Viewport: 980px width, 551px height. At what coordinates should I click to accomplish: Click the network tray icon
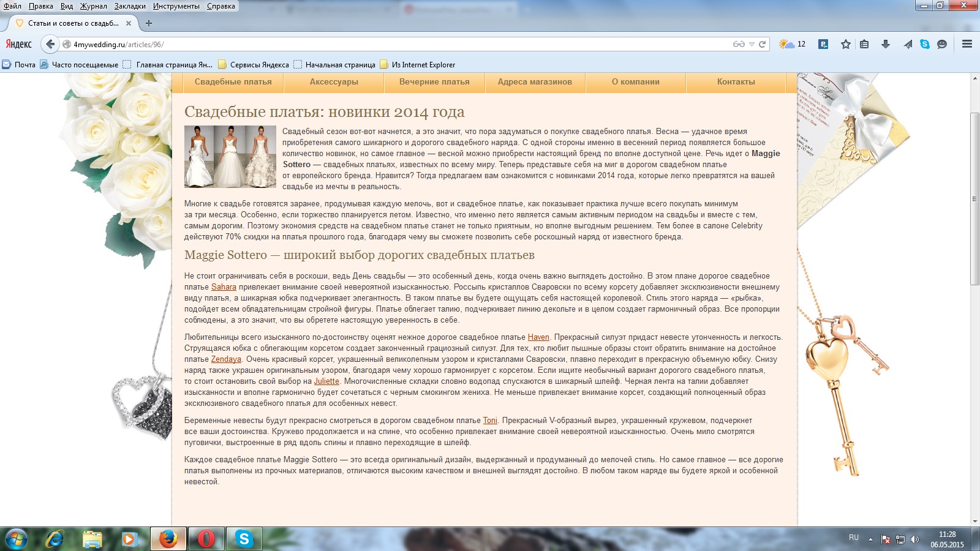[x=900, y=539]
